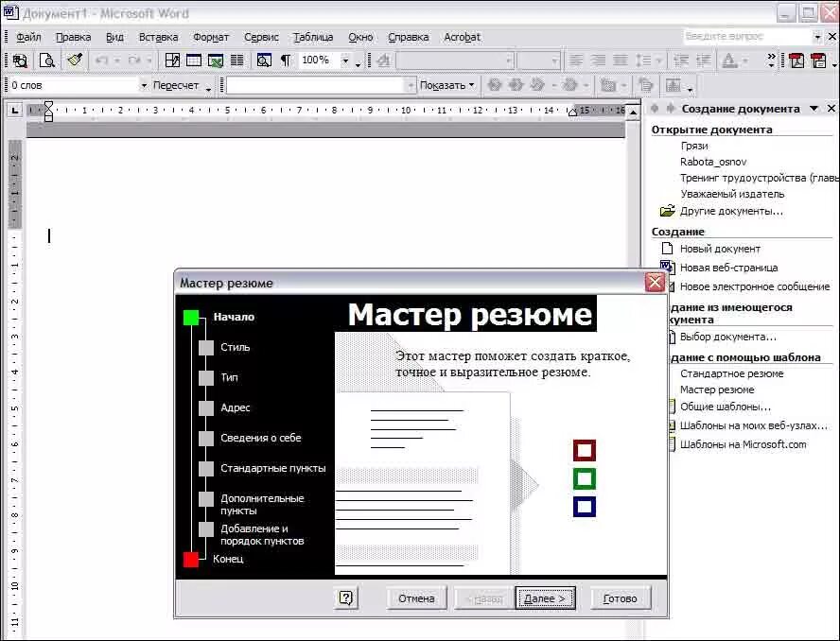The width and height of the screenshot is (840, 641).
Task: Open Print Preview
Action: 47,60
